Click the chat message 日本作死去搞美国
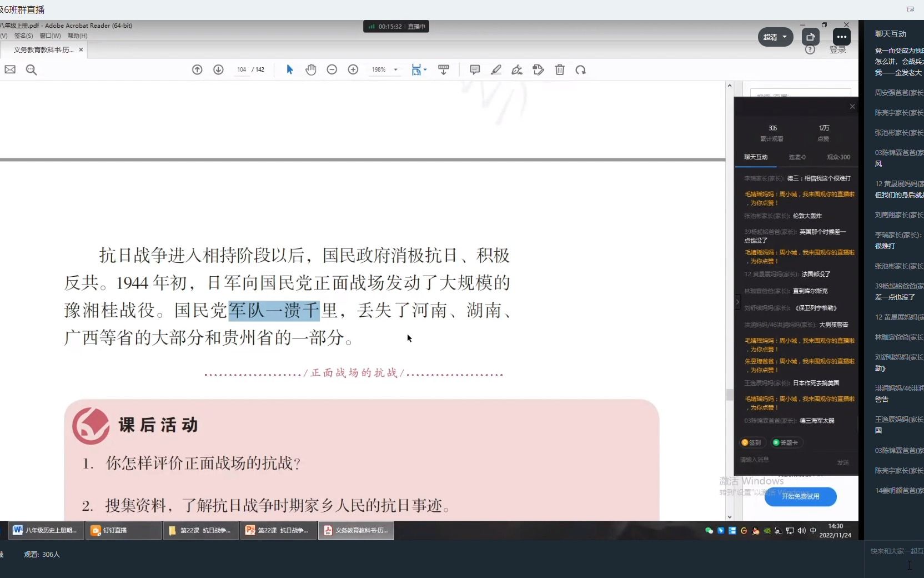This screenshot has width=924, height=578. tap(816, 383)
